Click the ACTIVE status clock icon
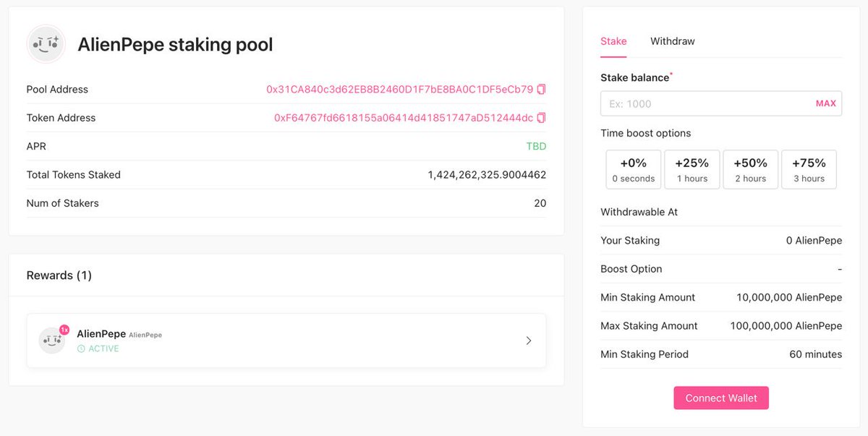 pyautogui.click(x=81, y=349)
